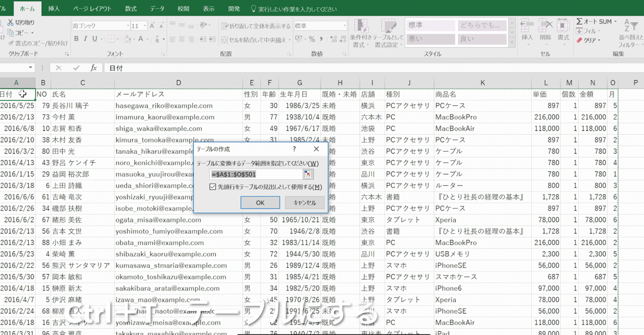Click cell containing hasegawa_riko@example.com
Image resolution: width=644 pixels, height=335 pixels.
tap(178, 106)
